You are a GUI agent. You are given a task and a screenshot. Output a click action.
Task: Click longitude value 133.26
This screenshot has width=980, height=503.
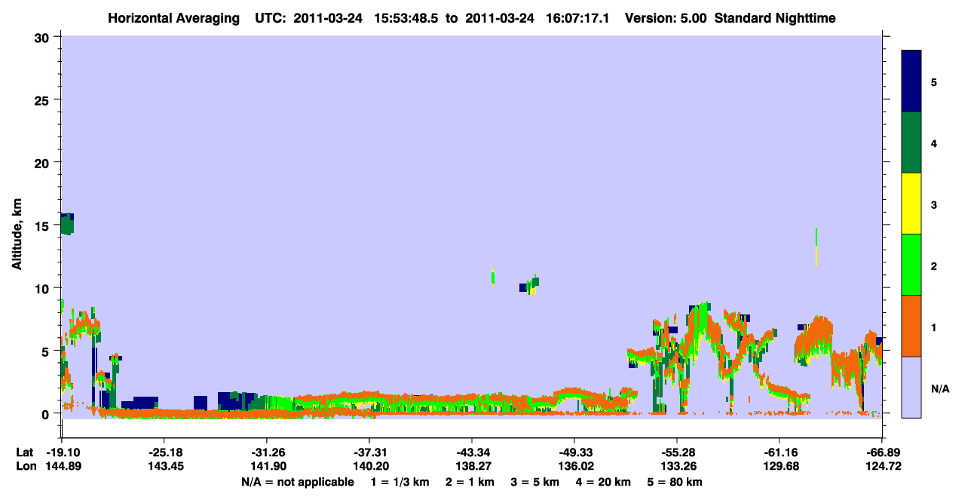point(677,466)
